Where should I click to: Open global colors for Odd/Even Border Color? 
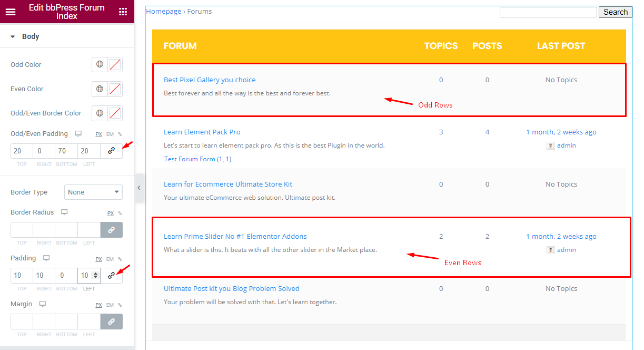(99, 113)
